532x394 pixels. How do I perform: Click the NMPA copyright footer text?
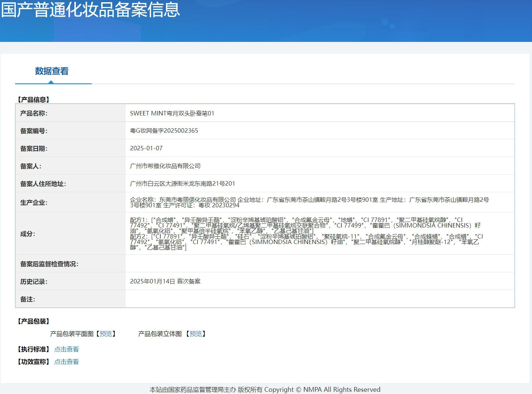coord(265,389)
